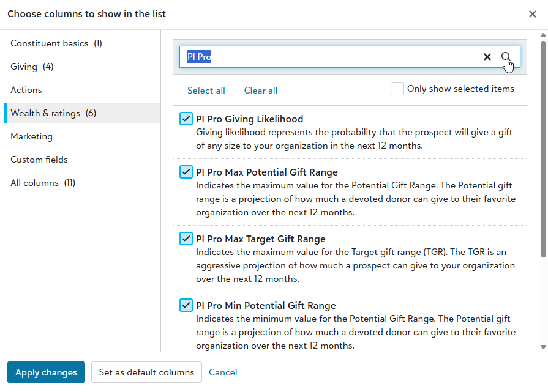The height and width of the screenshot is (392, 548).
Task: Clear the search field using the X icon
Action: [487, 56]
